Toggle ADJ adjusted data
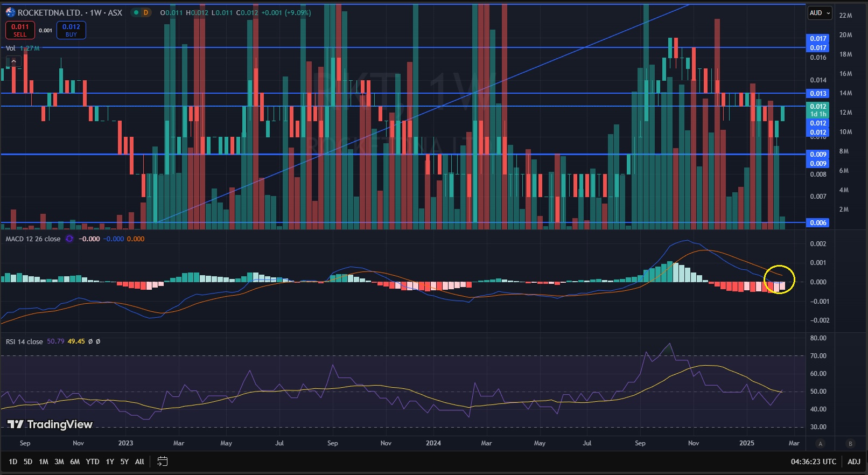The image size is (868, 475). coord(854,462)
